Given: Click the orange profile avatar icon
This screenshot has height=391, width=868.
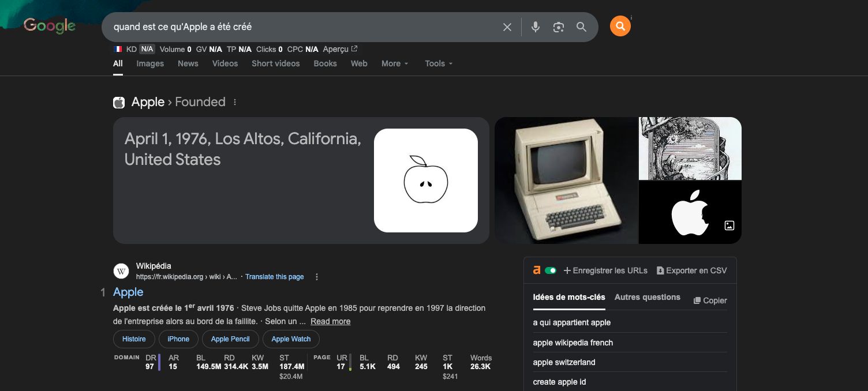Looking at the screenshot, I should (x=620, y=26).
